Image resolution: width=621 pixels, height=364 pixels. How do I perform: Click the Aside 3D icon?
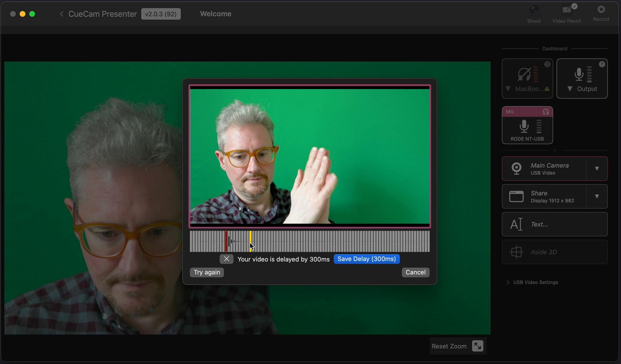click(x=517, y=252)
